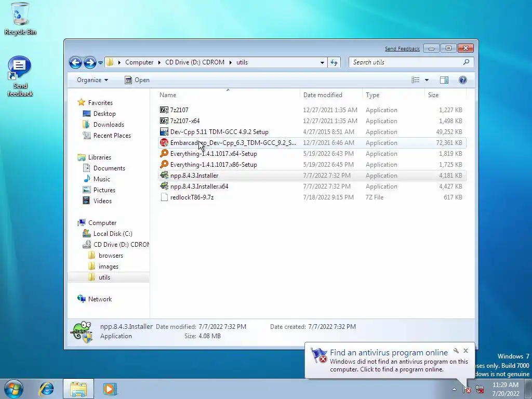Screen dimensions: 532x399
Task: Expand the arrow after CD Drive breadcrumb
Action: click(230, 62)
